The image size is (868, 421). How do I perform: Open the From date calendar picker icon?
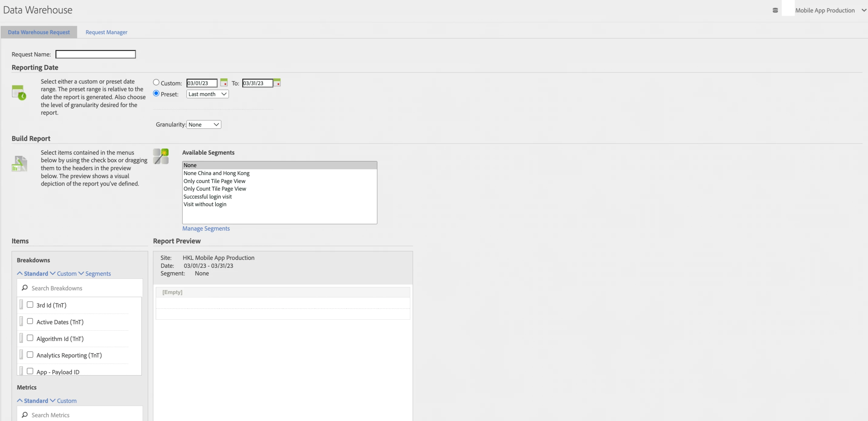coord(224,83)
